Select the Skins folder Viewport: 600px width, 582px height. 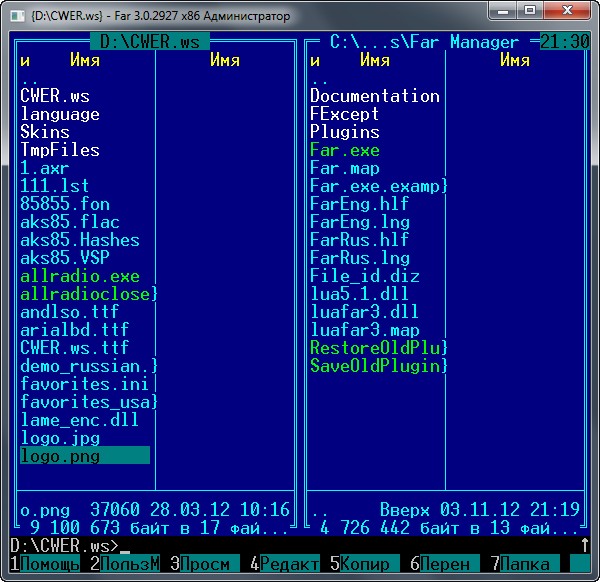pos(44,132)
